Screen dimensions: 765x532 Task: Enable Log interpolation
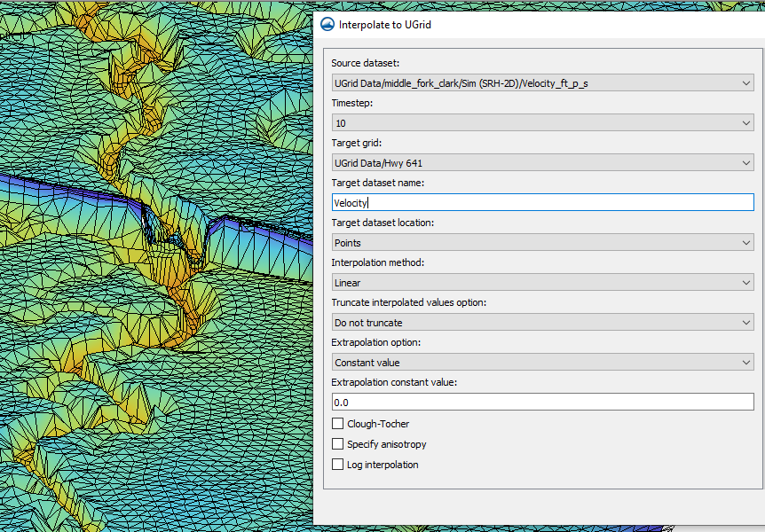[x=337, y=465]
